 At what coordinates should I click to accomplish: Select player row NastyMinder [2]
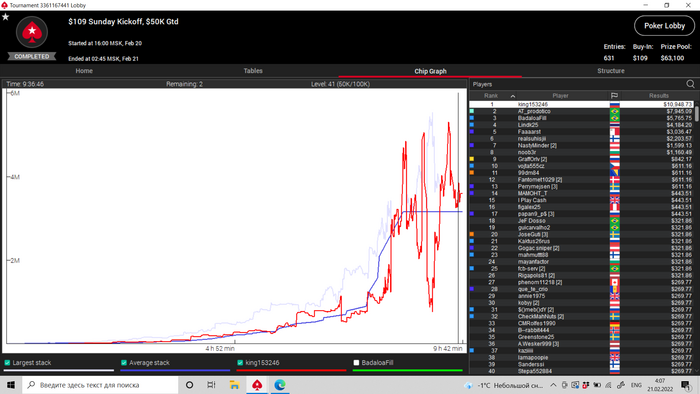[x=582, y=145]
